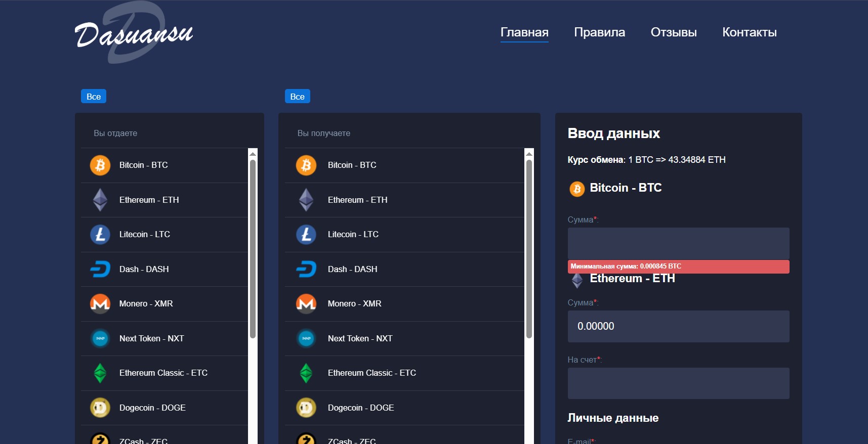Click Bitcoin icon in 'Ввод данных' panel

click(577, 189)
